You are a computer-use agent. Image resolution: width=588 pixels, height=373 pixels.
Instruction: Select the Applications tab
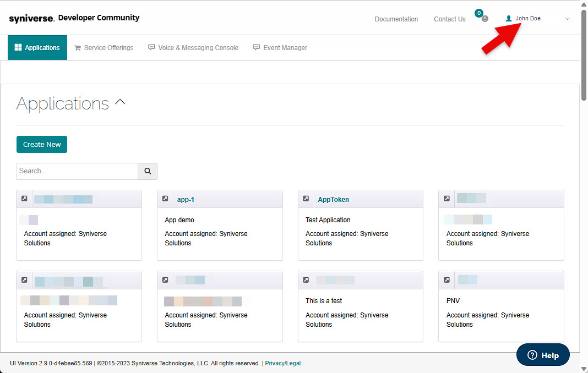pos(37,48)
